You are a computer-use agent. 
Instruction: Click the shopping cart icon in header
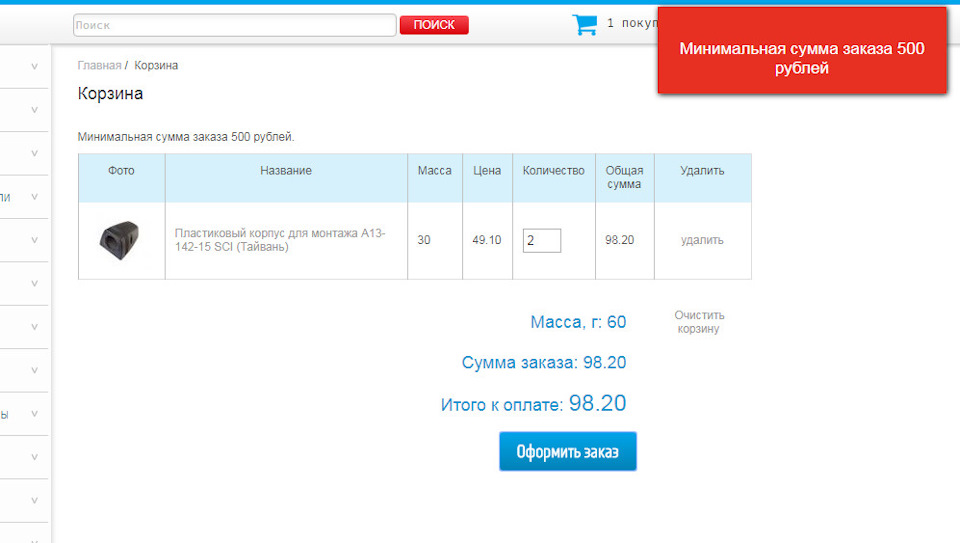[x=584, y=24]
